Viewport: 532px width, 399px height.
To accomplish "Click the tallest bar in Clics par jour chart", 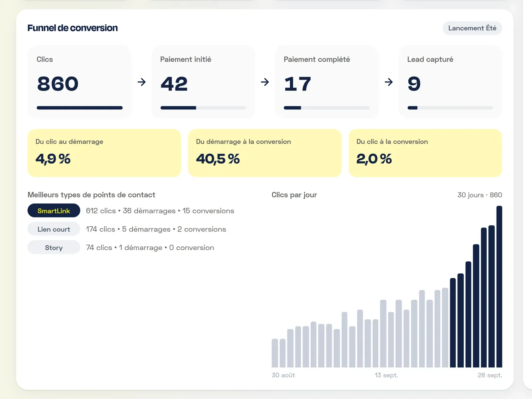I will pyautogui.click(x=499, y=287).
